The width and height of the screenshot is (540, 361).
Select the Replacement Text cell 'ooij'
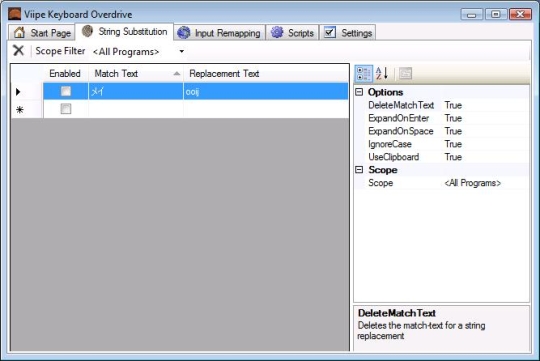tap(266, 92)
